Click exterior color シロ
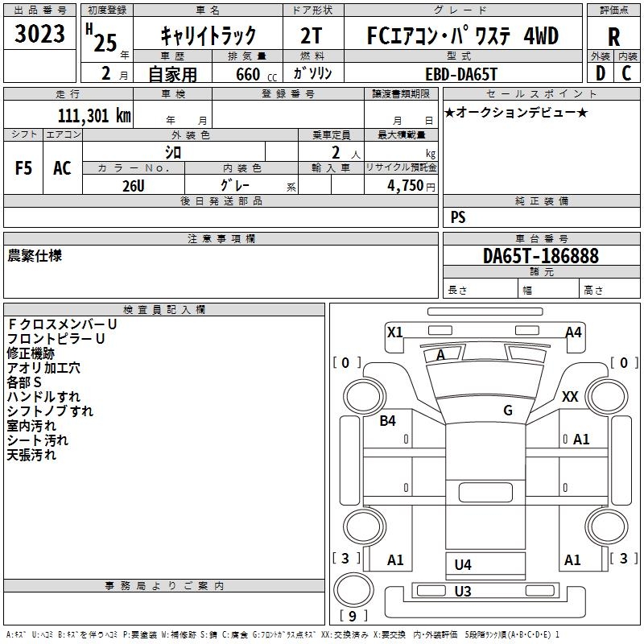The image size is (644, 644). coord(173,153)
